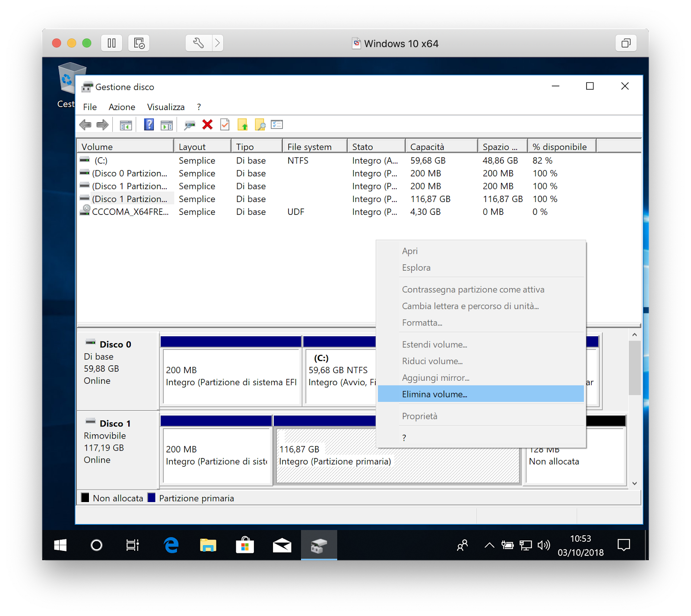
Task: Choose Apri in context menu
Action: (481, 251)
